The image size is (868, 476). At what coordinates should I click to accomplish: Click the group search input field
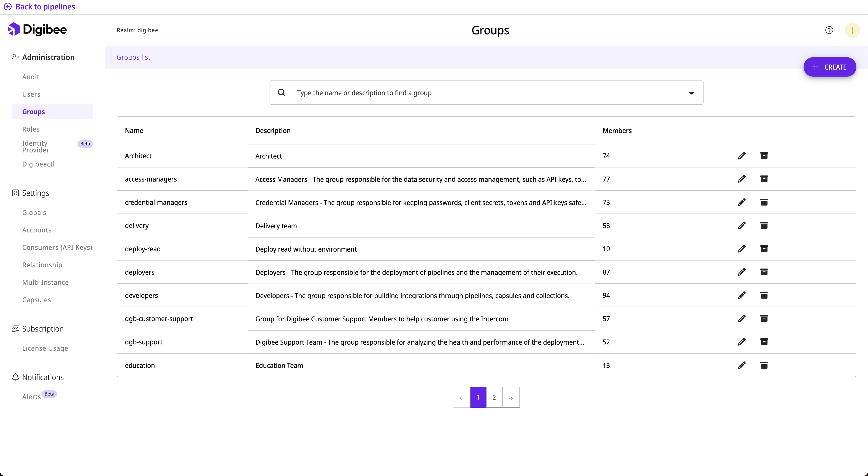[x=438, y=93]
